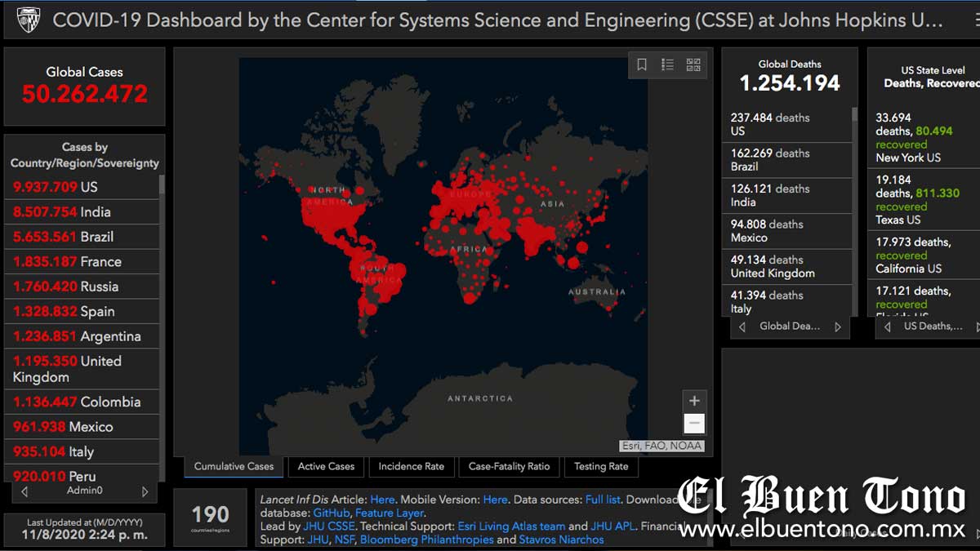This screenshot has height=551, width=980.
Task: Select the Texas US state entry
Action: pos(924,200)
